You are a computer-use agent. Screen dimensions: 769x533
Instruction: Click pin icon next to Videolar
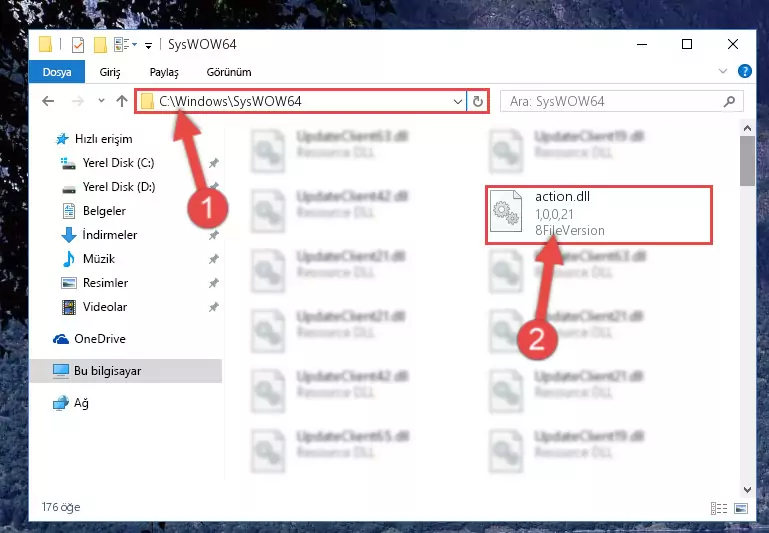click(x=213, y=307)
